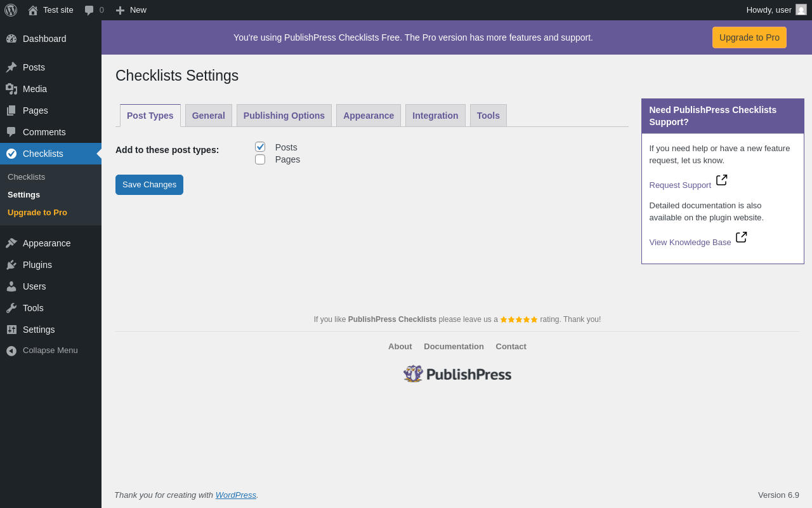Click the PublishPress logo in footer
Screen dimensions: 812x508
tap(457, 374)
